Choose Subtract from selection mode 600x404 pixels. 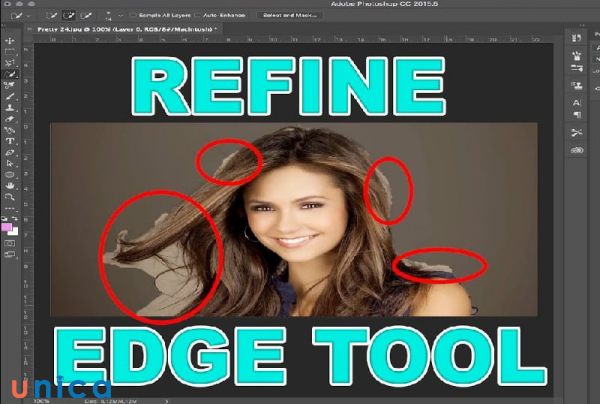click(x=86, y=16)
